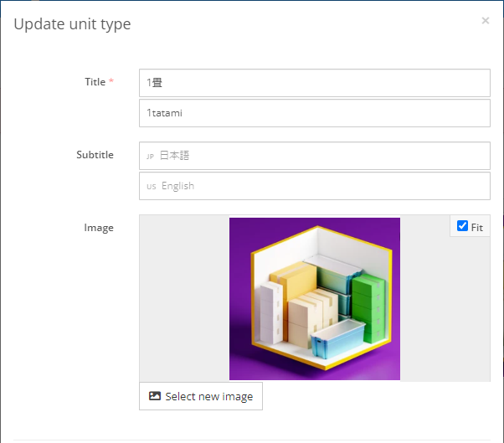
Task: Click the Japanese subtitle field
Action: [315, 156]
